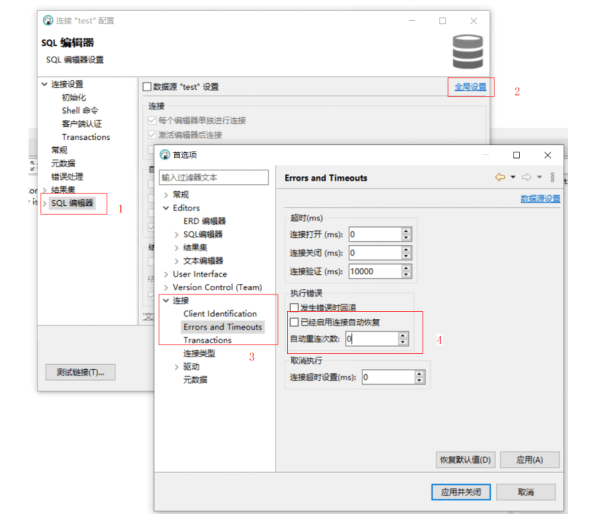
Task: Click the 自动重连次数 value field
Action: coord(371,339)
